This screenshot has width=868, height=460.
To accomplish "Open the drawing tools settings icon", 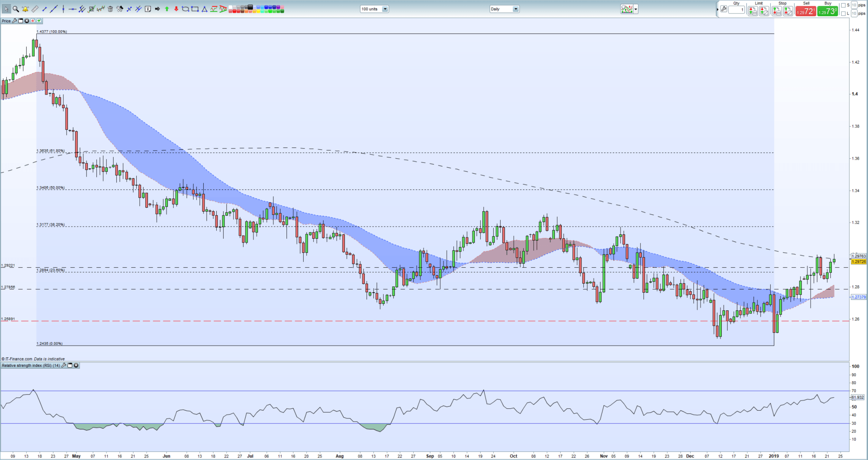I will [x=119, y=9].
